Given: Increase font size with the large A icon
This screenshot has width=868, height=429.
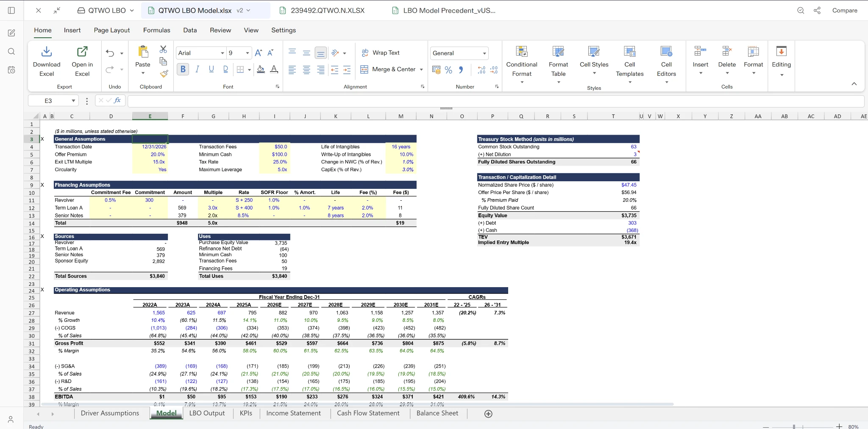Looking at the screenshot, I should tap(258, 53).
